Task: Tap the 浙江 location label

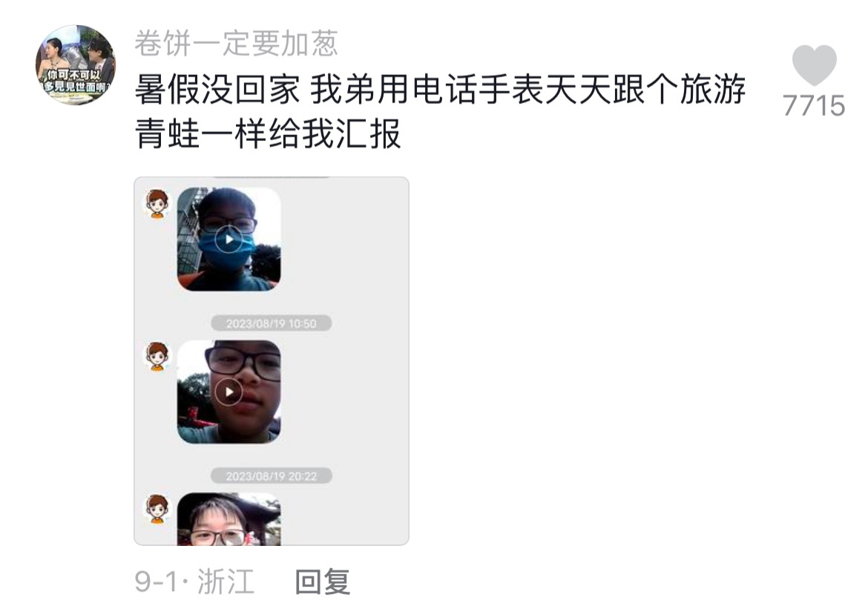Action: tap(226, 582)
